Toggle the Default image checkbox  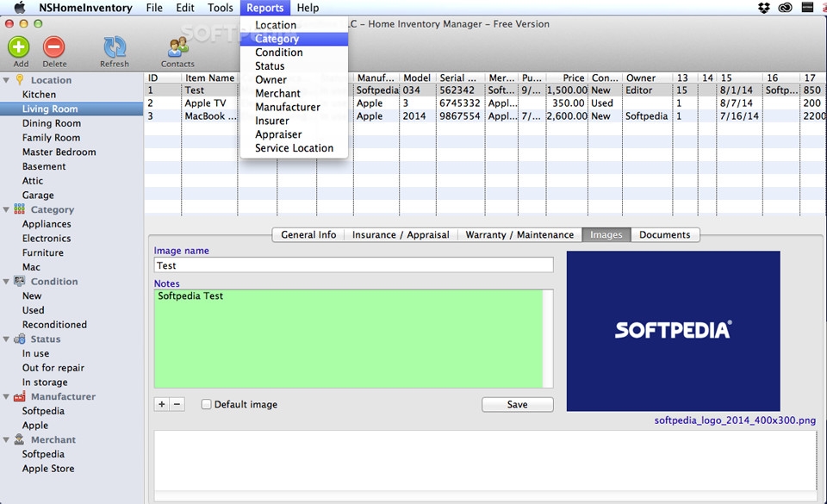[x=206, y=404]
